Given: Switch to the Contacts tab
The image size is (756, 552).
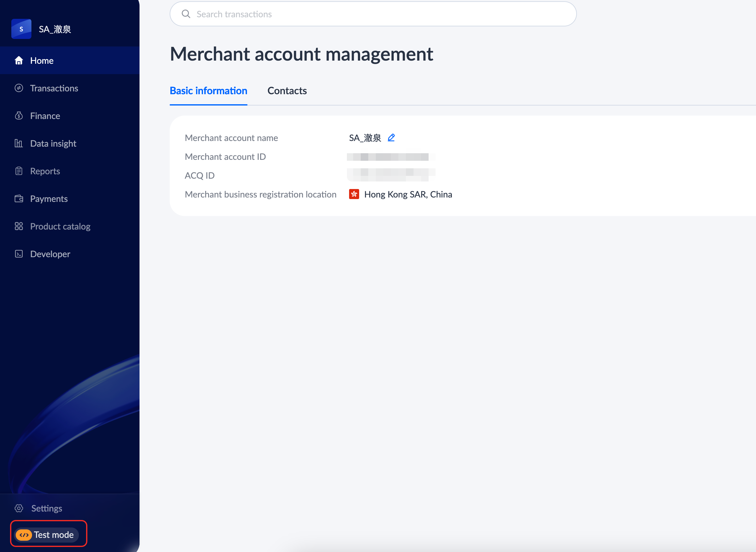Looking at the screenshot, I should [x=287, y=90].
